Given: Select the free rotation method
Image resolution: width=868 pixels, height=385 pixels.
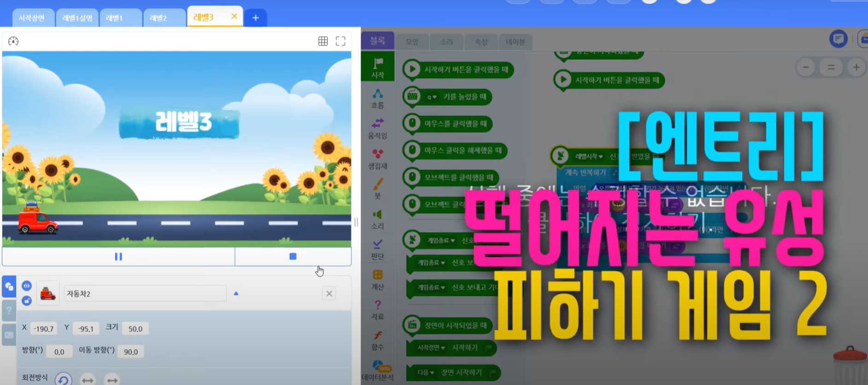Looking at the screenshot, I should click(x=64, y=379).
